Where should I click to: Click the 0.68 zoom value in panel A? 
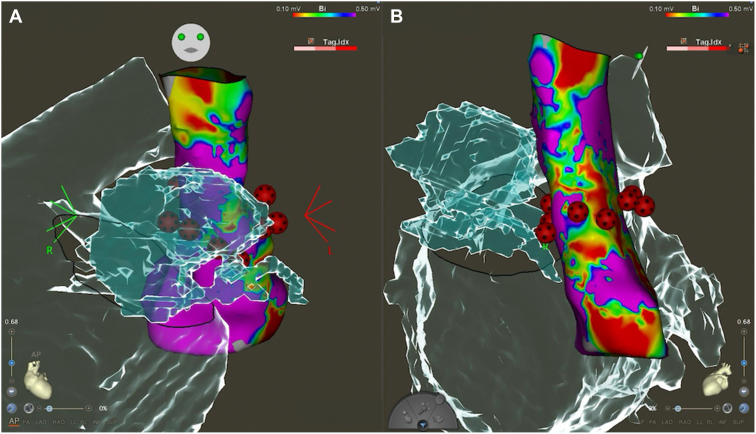click(12, 322)
